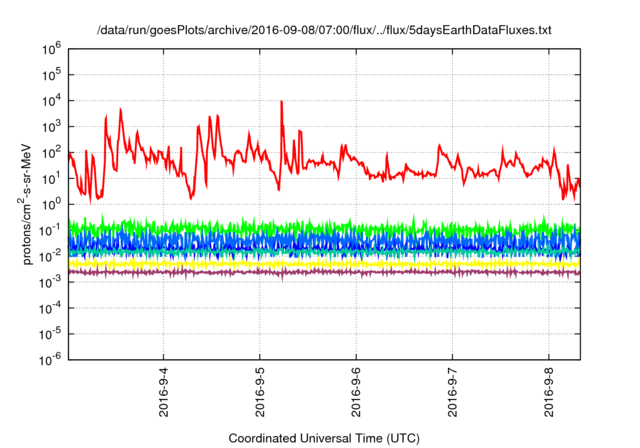The height and width of the screenshot is (448, 640).
Task: Click the yellow flux line below 10^-2
Action: point(324,264)
